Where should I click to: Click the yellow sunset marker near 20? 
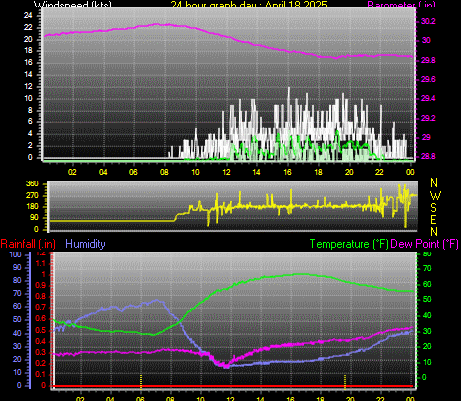click(x=345, y=382)
